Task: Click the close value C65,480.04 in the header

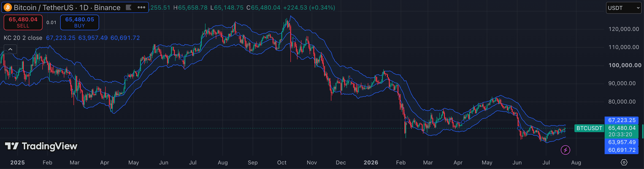Action: (263, 8)
